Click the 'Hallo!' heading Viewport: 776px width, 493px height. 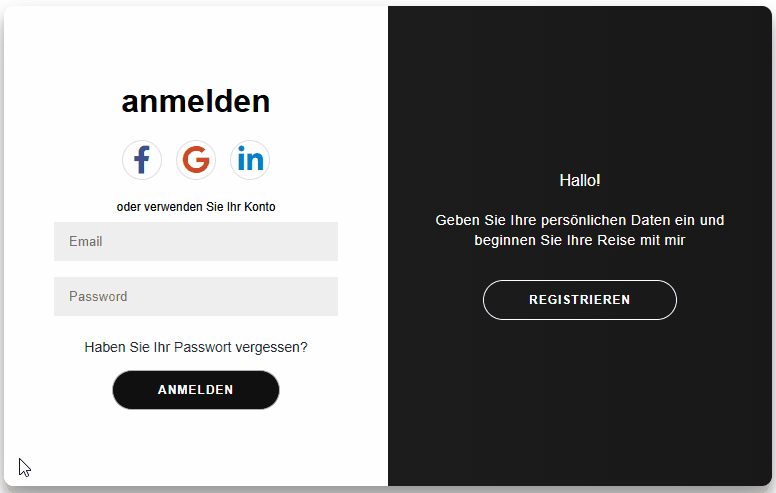580,181
